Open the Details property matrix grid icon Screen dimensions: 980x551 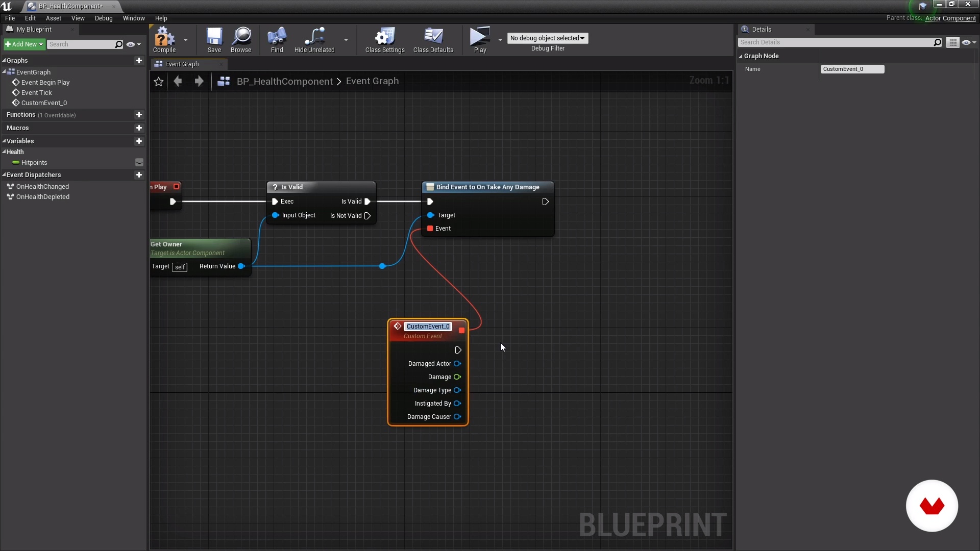(x=953, y=42)
